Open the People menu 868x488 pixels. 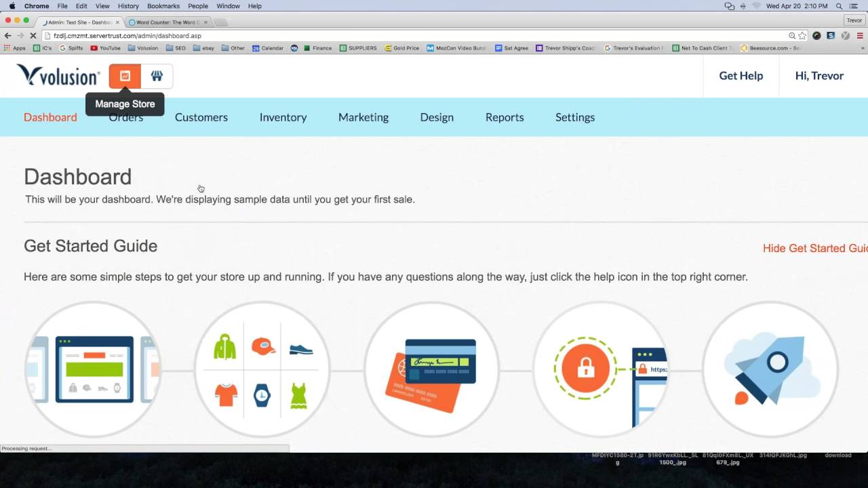point(198,6)
